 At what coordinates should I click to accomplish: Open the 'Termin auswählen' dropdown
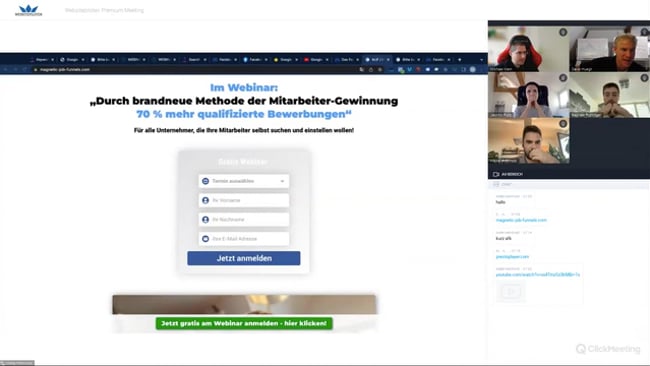click(244, 181)
